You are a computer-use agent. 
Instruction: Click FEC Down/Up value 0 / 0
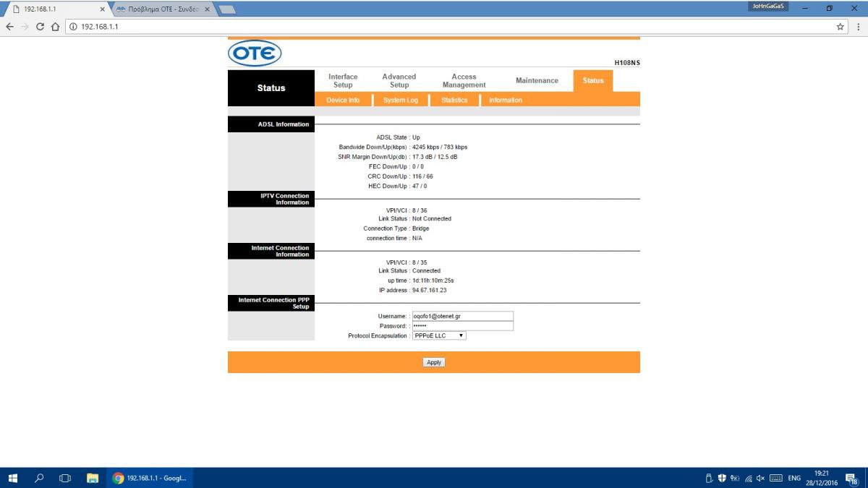[418, 166]
